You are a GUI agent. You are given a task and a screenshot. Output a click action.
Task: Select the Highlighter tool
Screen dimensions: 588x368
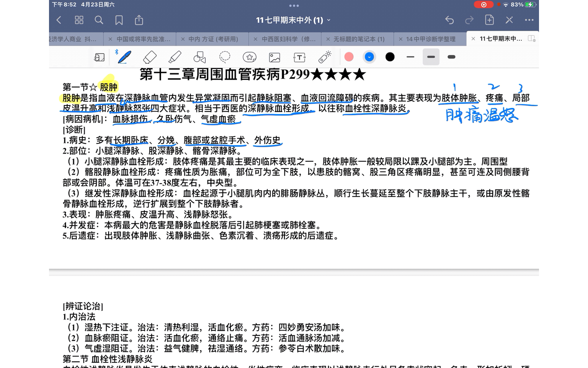(x=175, y=57)
